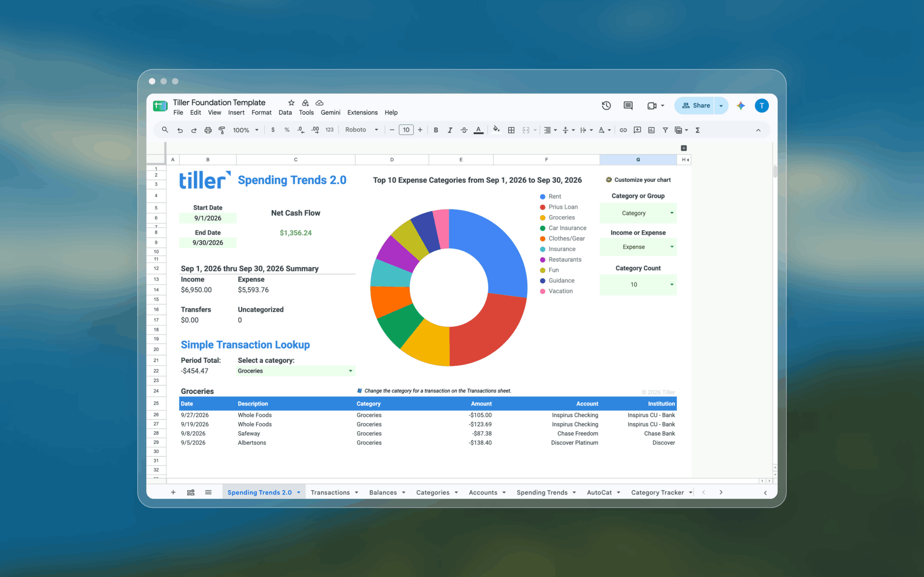Image resolution: width=924 pixels, height=577 pixels.
Task: Click the insert link icon
Action: [x=623, y=130]
